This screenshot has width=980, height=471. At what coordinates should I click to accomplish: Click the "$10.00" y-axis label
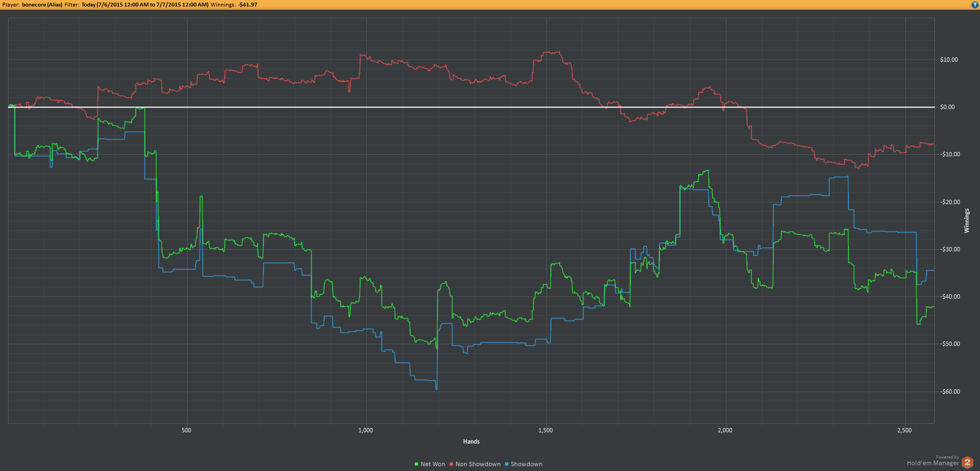[x=949, y=60]
